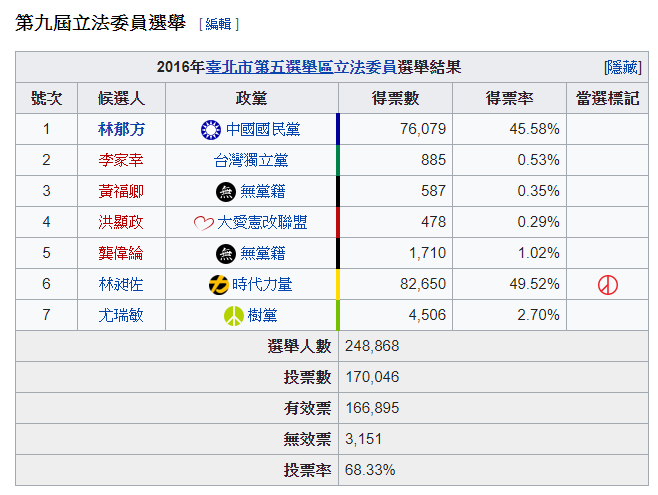Click the blue color bar beside 中國國民黨
Viewport: 658px width, 495px height.
[337, 129]
